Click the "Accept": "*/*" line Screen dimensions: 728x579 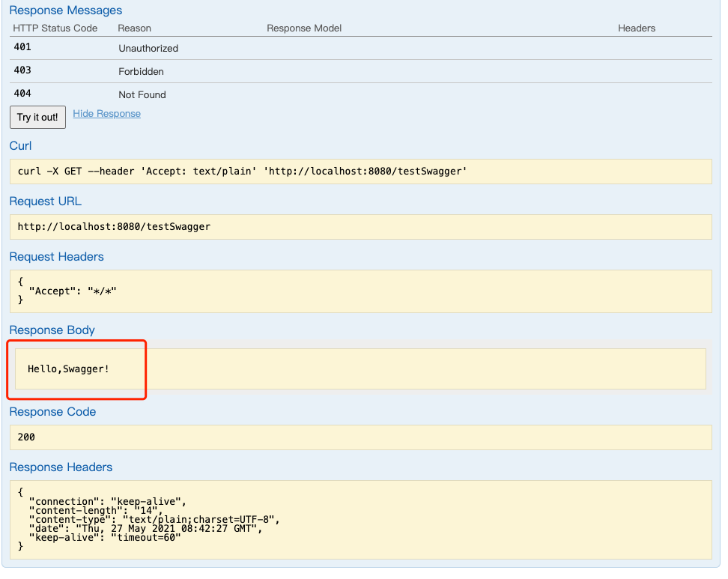click(x=73, y=291)
